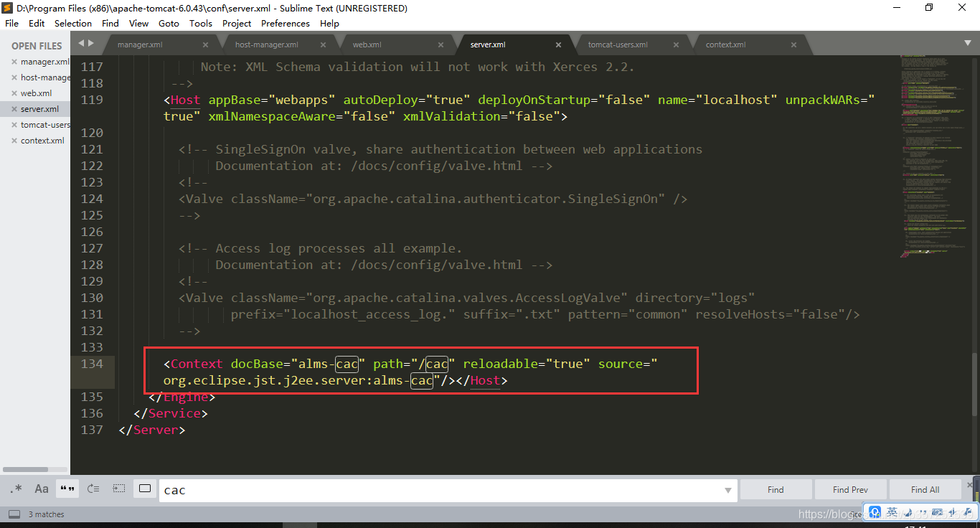
Task: Open the Goto menu
Action: pos(168,23)
